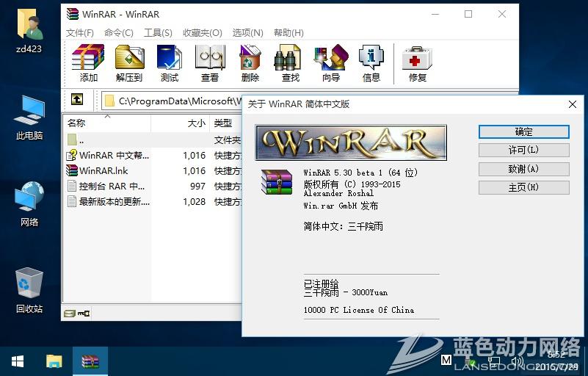Viewport: 588px width, 376px height.
Task: Select the WinRAR.lnk file in list
Action: point(104,170)
